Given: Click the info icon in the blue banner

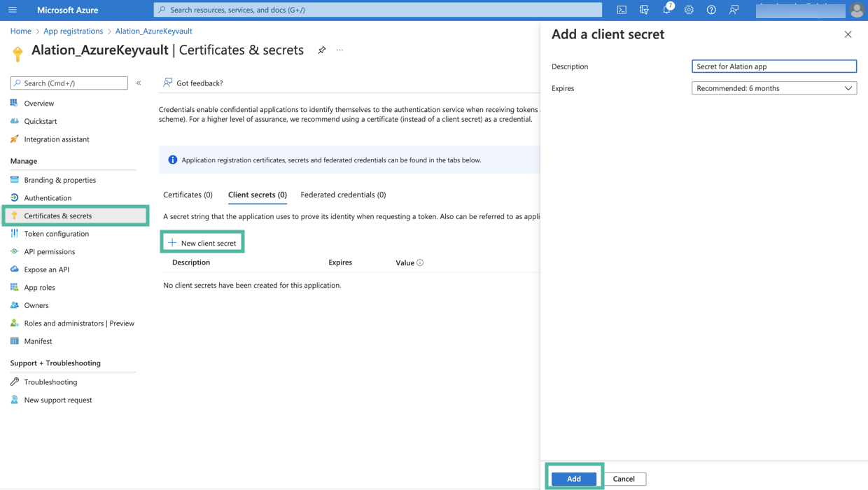Looking at the screenshot, I should (172, 160).
